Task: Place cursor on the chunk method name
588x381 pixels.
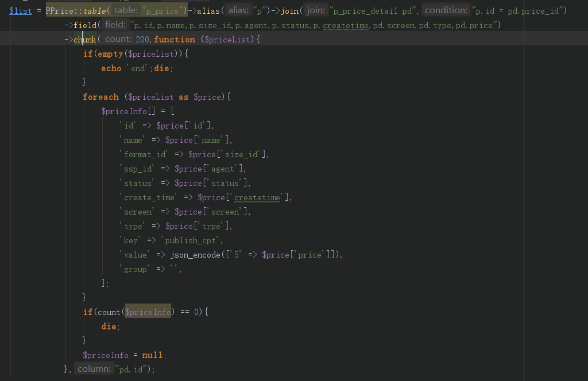Action: click(84, 40)
